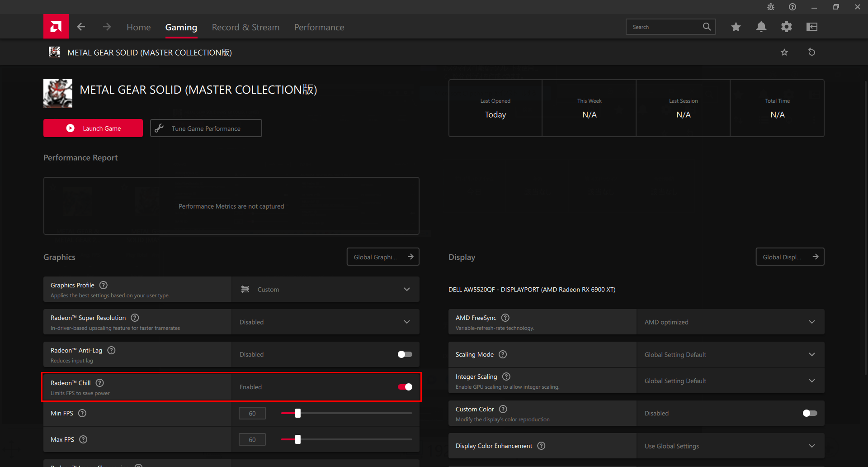Open the AMD FreeSync dropdown
Viewport: 868px width, 467px height.
tap(731, 322)
